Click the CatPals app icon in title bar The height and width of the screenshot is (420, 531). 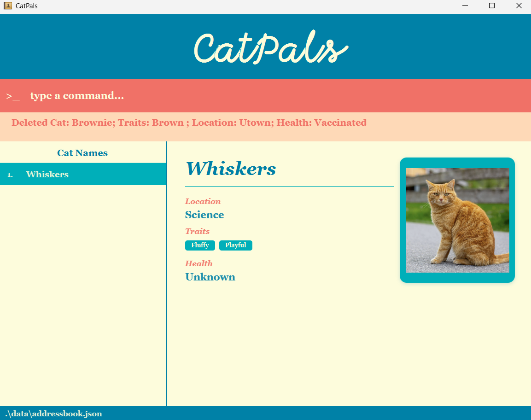click(8, 6)
